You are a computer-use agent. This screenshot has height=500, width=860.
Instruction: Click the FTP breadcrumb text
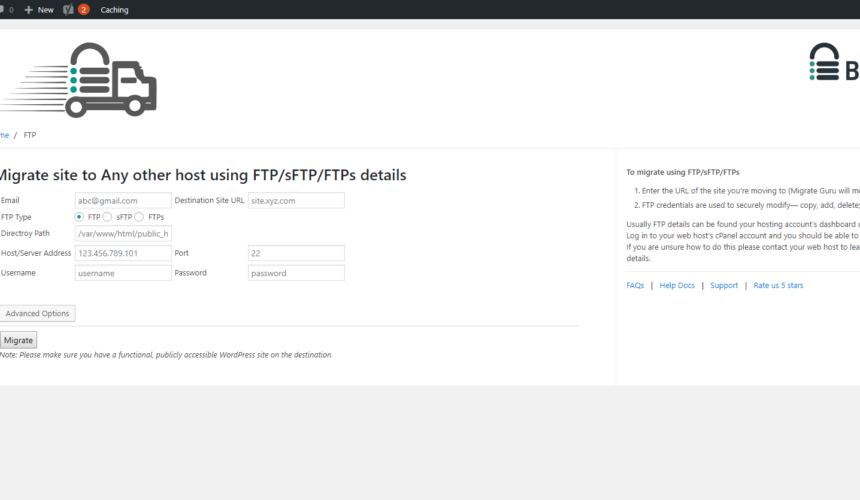click(30, 135)
